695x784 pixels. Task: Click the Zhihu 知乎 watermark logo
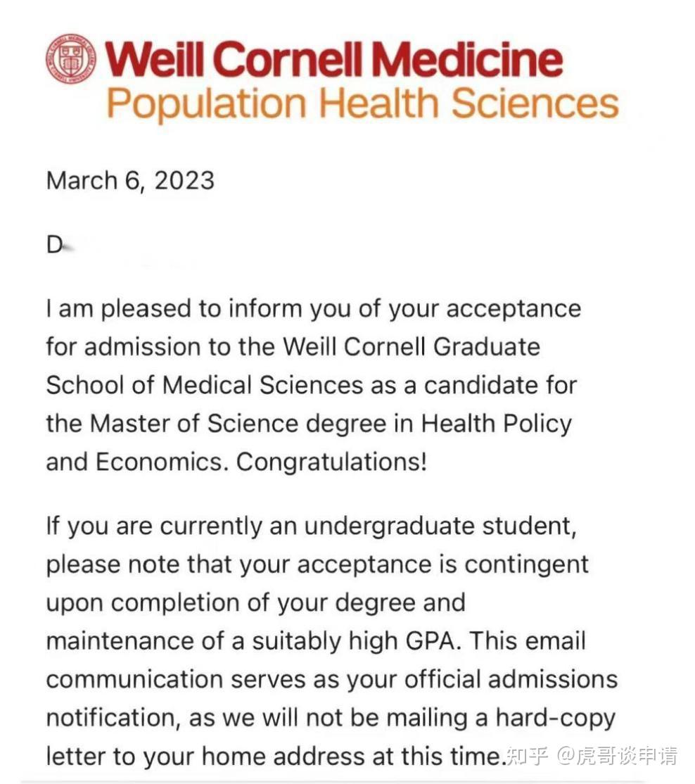tap(529, 757)
